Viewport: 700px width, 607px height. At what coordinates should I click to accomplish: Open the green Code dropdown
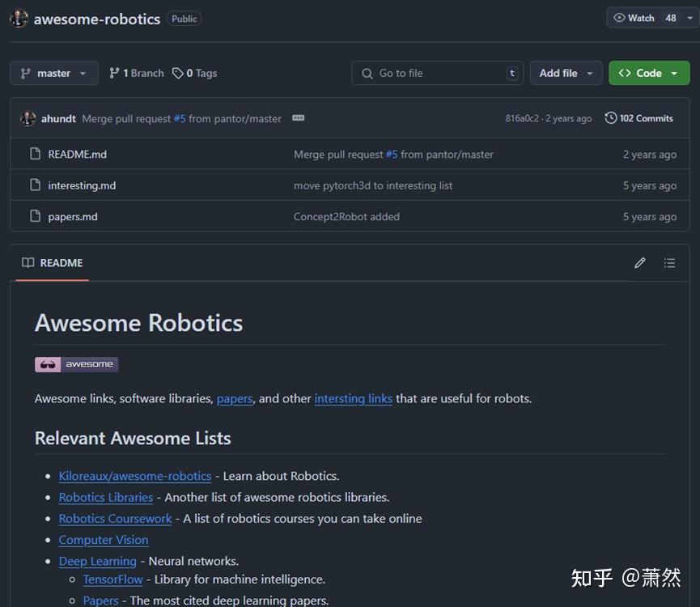(x=649, y=73)
